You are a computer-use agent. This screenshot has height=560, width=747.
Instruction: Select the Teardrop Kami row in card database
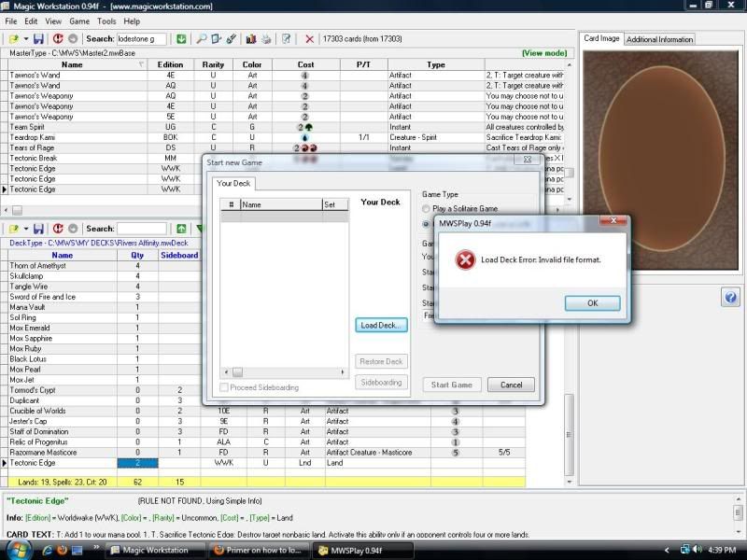tap(286, 137)
